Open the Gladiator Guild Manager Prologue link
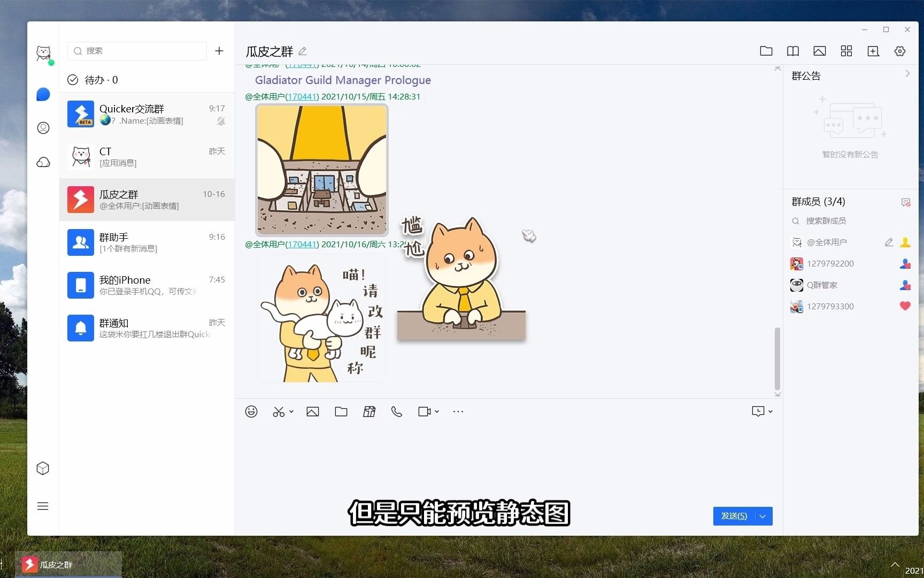This screenshot has height=578, width=924. [x=343, y=80]
